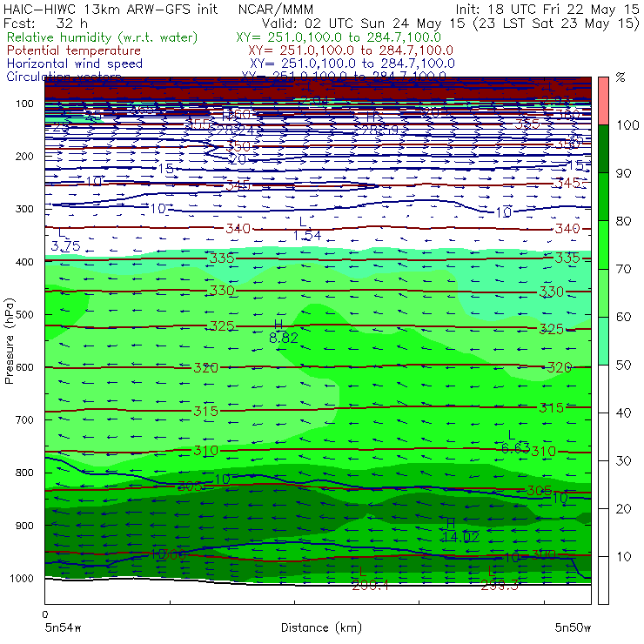Image resolution: width=644 pixels, height=644 pixels.
Task: Click the 'L 6.63' wind minimum label
Action: click(x=515, y=442)
